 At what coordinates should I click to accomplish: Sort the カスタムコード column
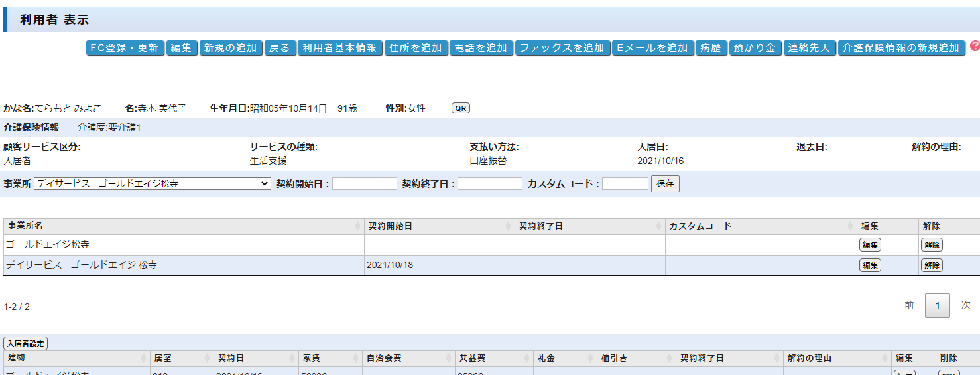click(851, 226)
